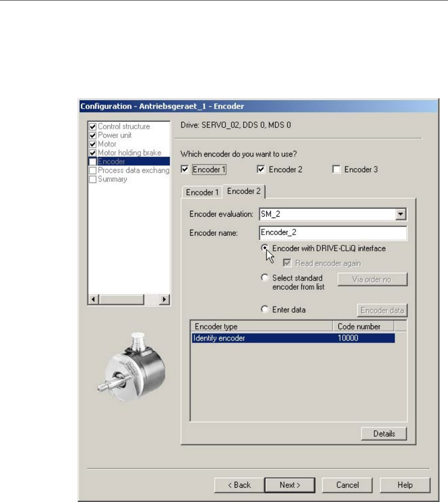Click the Encoder type column header
448x502 pixels.
coord(262,326)
